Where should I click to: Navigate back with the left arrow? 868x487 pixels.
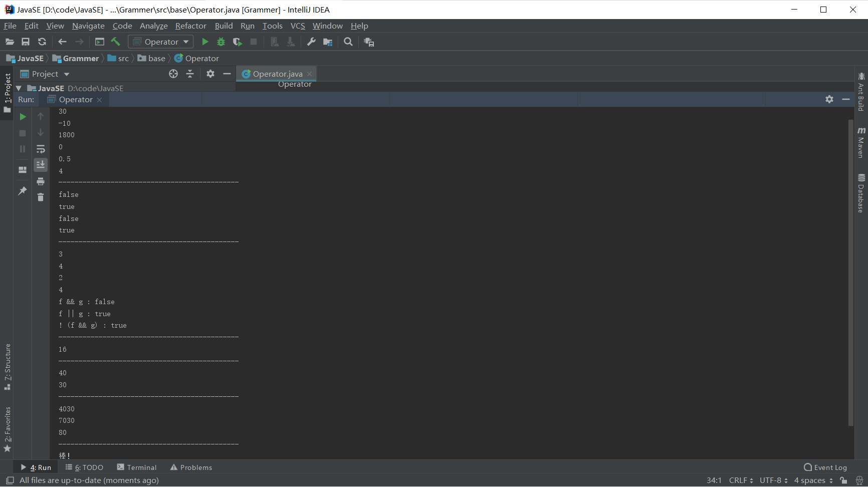coord(63,42)
